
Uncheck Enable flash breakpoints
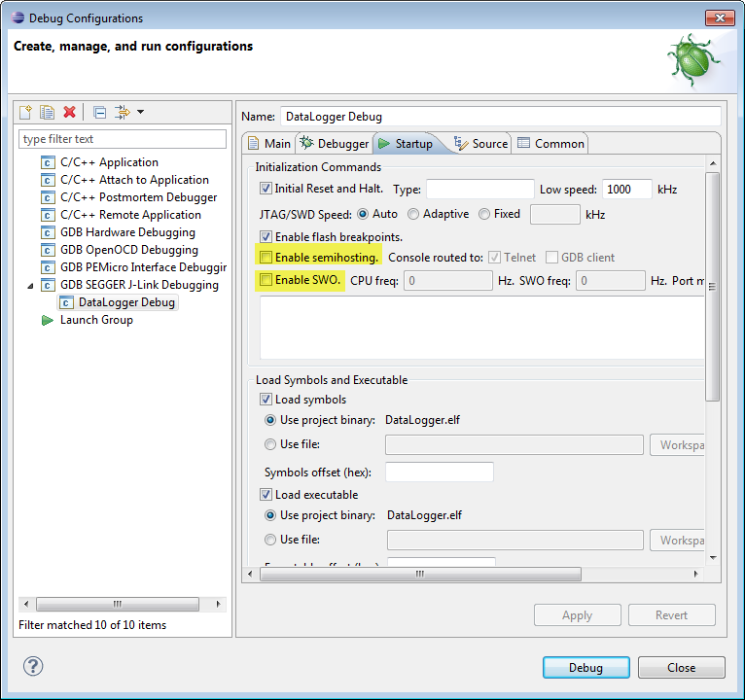point(266,236)
